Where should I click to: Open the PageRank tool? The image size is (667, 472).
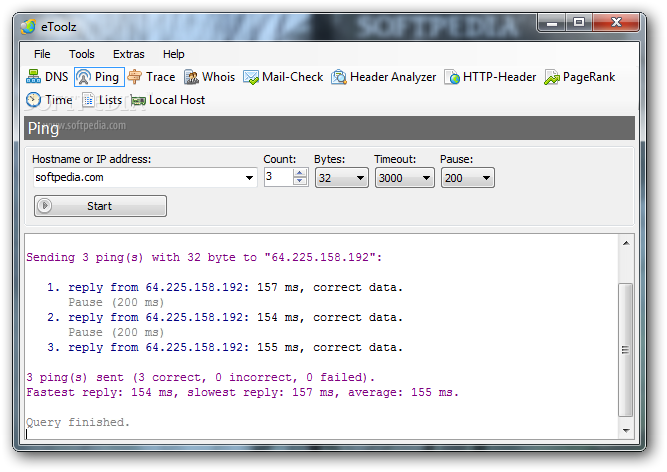point(580,77)
